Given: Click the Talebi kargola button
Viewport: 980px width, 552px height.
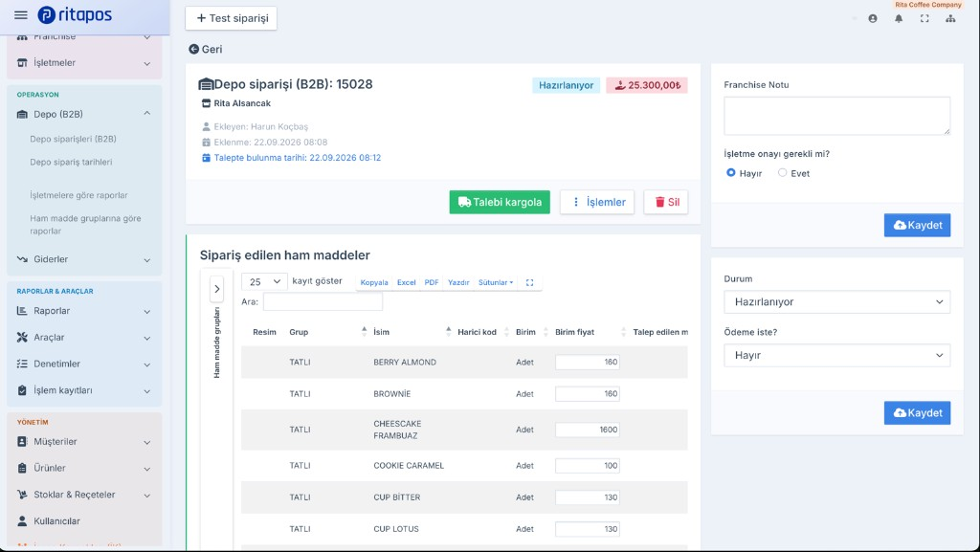Looking at the screenshot, I should tap(500, 202).
